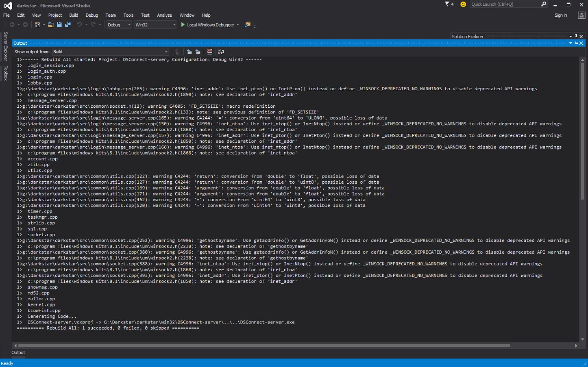Click the Sign in link

tap(560, 15)
